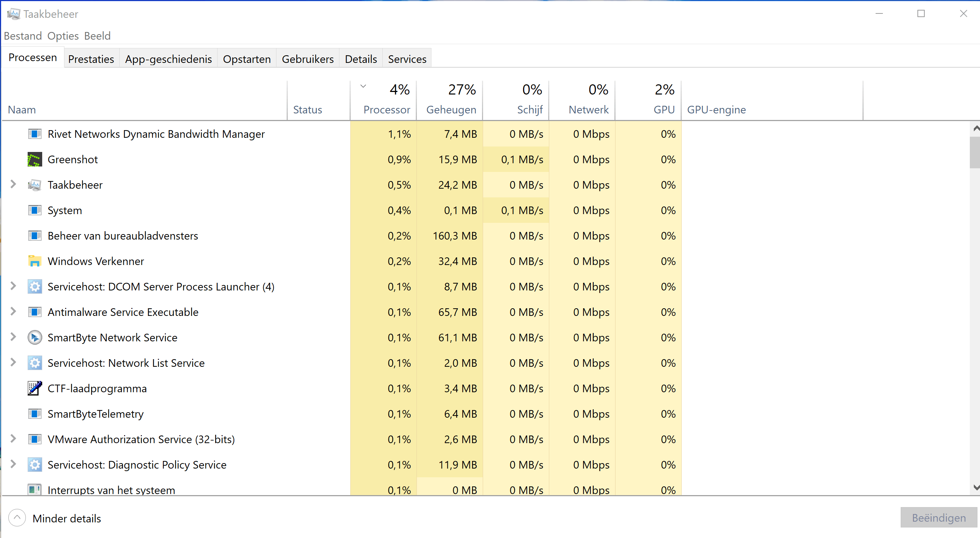980x538 pixels.
Task: Click the Interrupts van het systeem icon
Action: click(x=35, y=489)
